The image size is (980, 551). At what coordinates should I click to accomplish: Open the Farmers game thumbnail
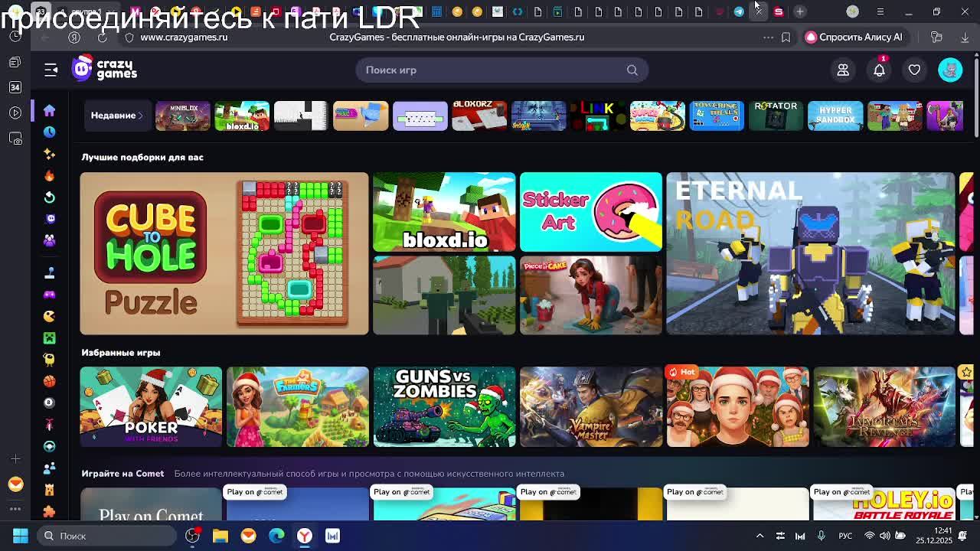(x=298, y=406)
